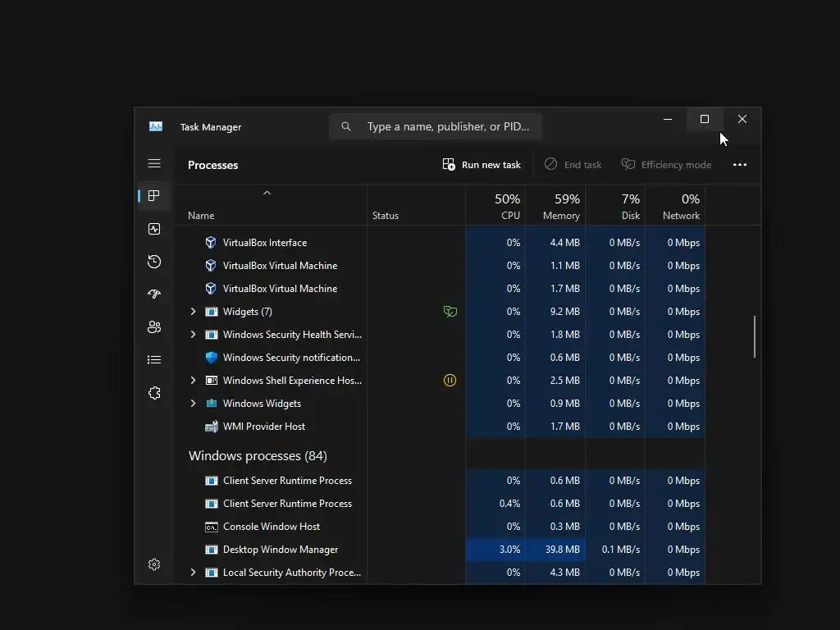
Task: Click the Console Window Host name
Action: click(271, 527)
